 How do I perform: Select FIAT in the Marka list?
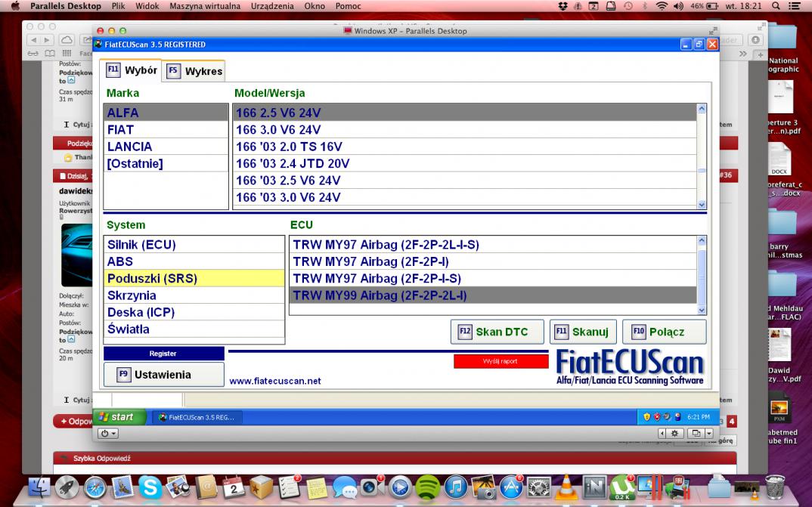[166, 129]
